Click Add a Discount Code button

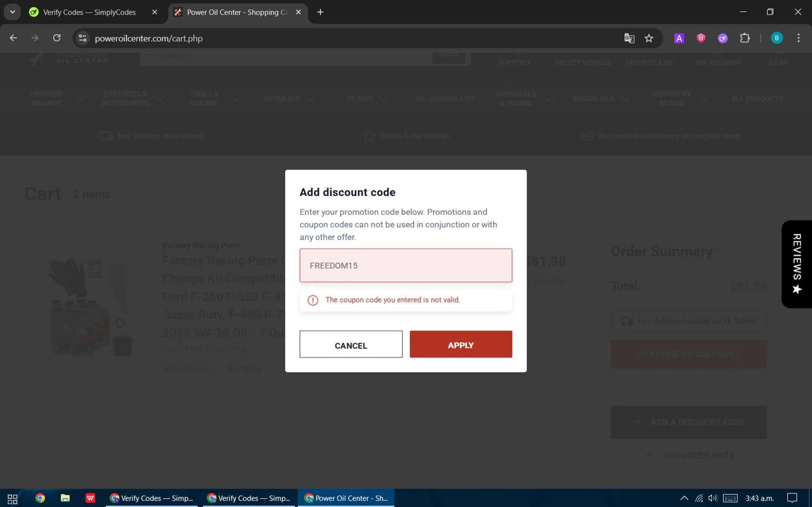689,422
